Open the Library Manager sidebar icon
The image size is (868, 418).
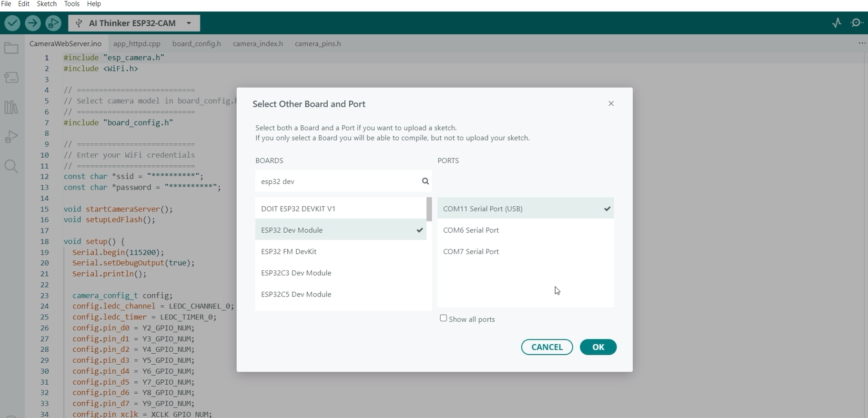(x=11, y=107)
